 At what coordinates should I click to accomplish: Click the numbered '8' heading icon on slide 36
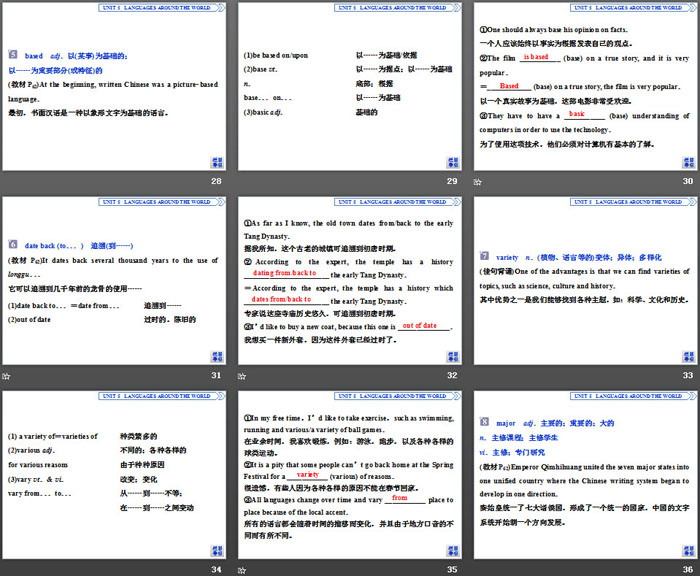[x=484, y=422]
